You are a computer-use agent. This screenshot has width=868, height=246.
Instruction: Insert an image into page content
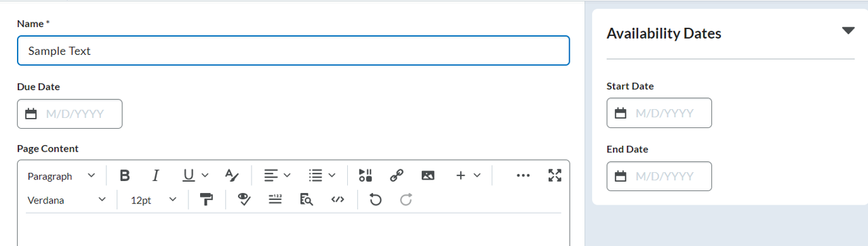point(428,176)
